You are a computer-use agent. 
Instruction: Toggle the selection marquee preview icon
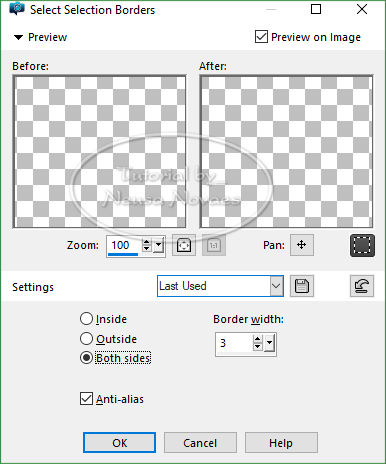[362, 245]
